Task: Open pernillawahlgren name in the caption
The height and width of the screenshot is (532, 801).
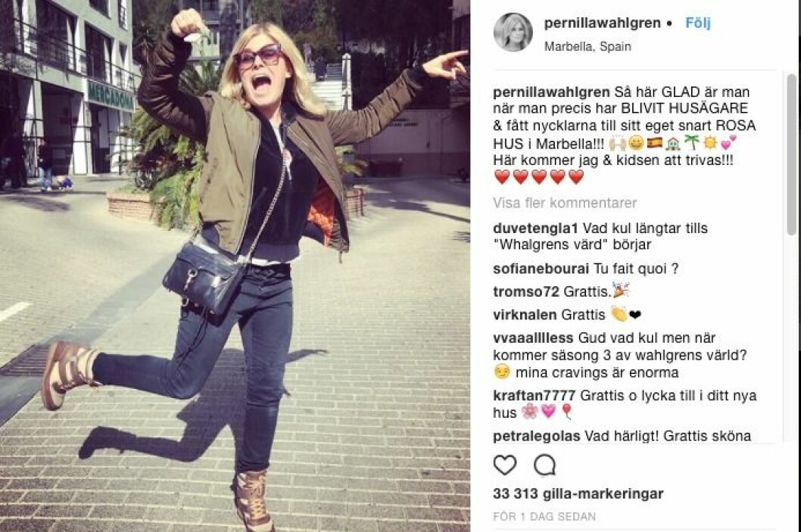Action: [551, 92]
